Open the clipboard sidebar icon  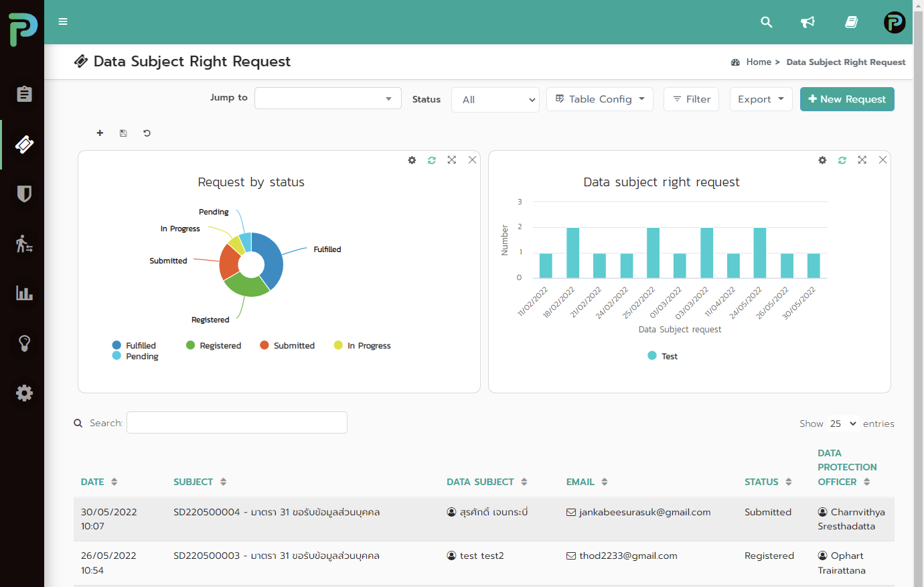pyautogui.click(x=24, y=94)
